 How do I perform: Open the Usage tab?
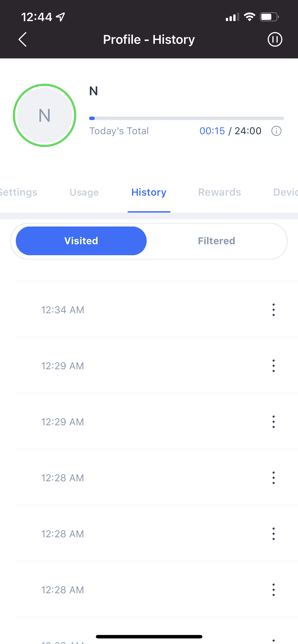[x=84, y=192]
